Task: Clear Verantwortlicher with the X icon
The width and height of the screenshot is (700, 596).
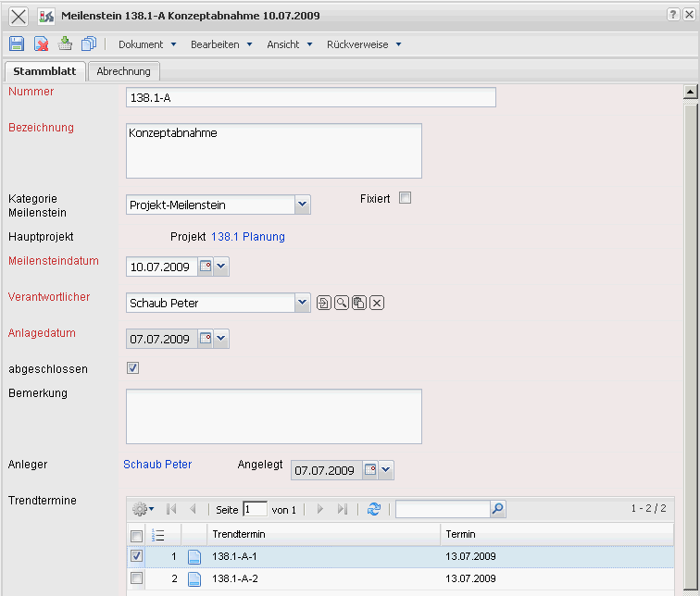Action: 377,303
